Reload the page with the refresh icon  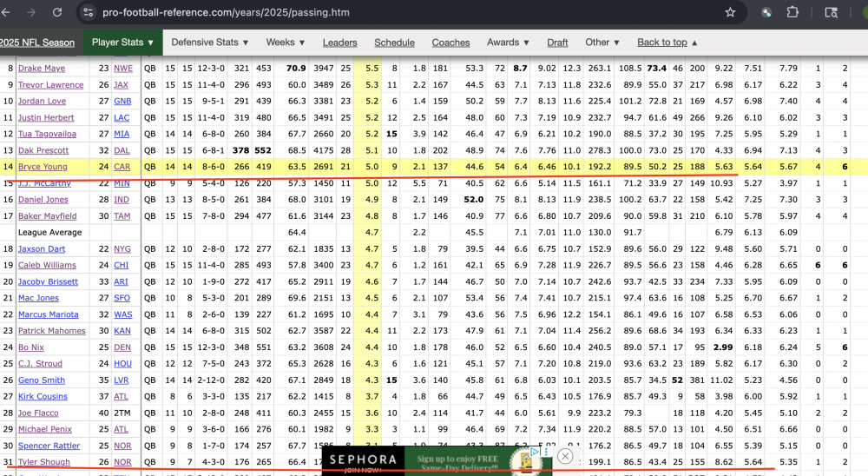tap(57, 12)
